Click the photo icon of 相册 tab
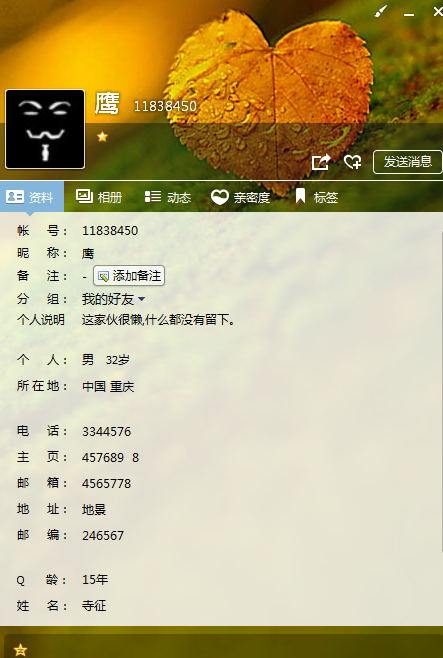 click(x=84, y=196)
